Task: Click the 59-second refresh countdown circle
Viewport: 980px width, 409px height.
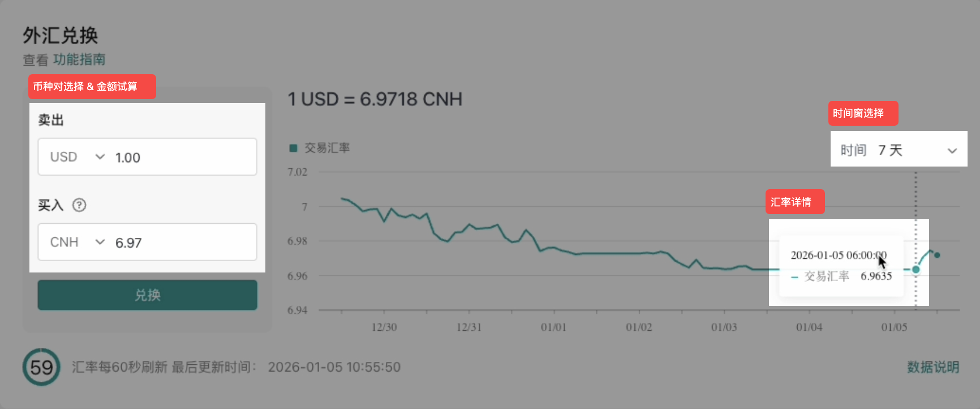Action: [x=41, y=367]
